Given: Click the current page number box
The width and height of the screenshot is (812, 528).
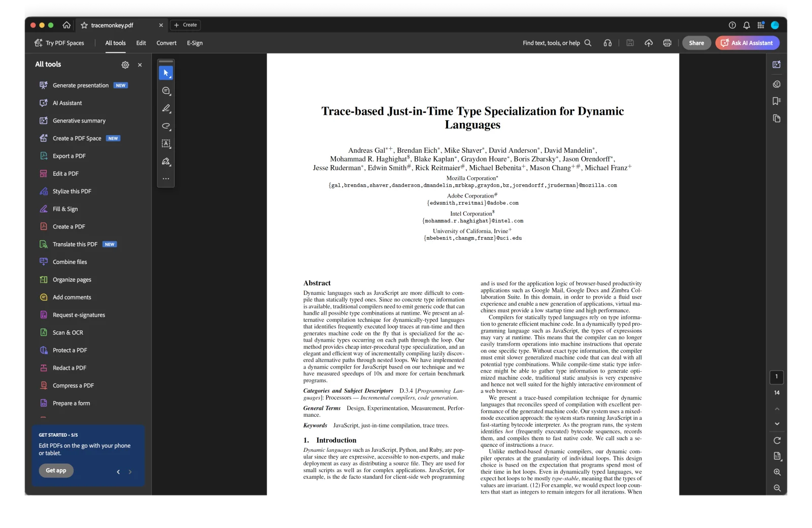Looking at the screenshot, I should pos(776,377).
